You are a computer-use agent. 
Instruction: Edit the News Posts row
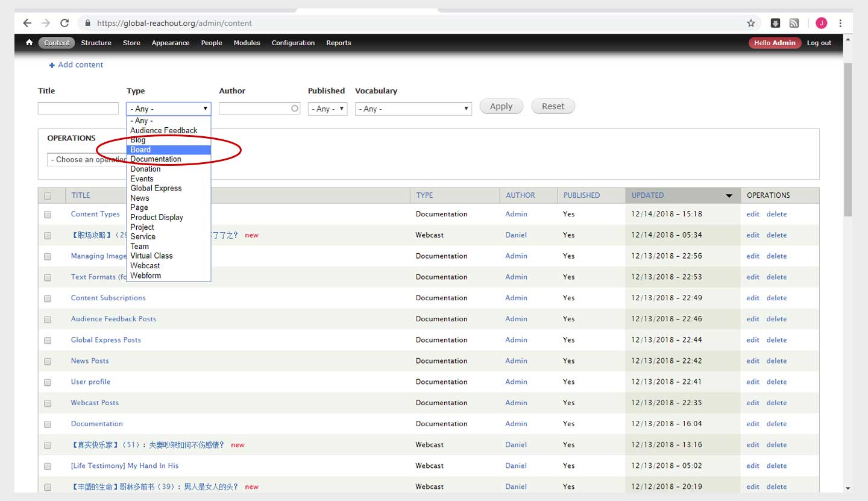click(x=753, y=361)
